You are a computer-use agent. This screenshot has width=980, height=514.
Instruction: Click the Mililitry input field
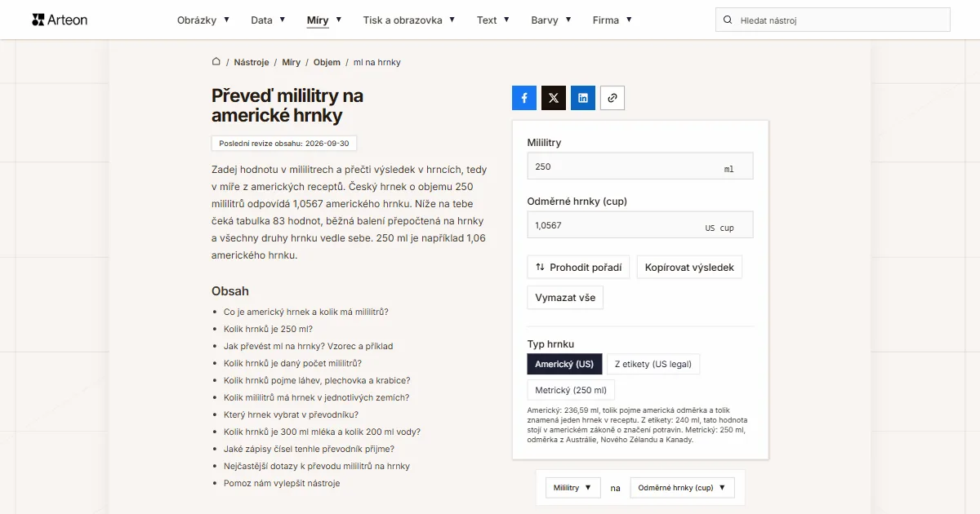tap(640, 166)
